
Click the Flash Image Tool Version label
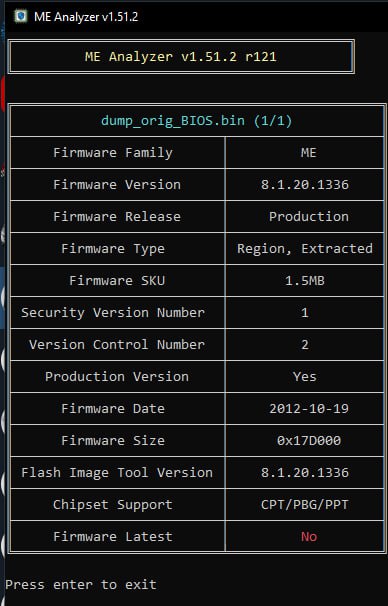pyautogui.click(x=117, y=473)
